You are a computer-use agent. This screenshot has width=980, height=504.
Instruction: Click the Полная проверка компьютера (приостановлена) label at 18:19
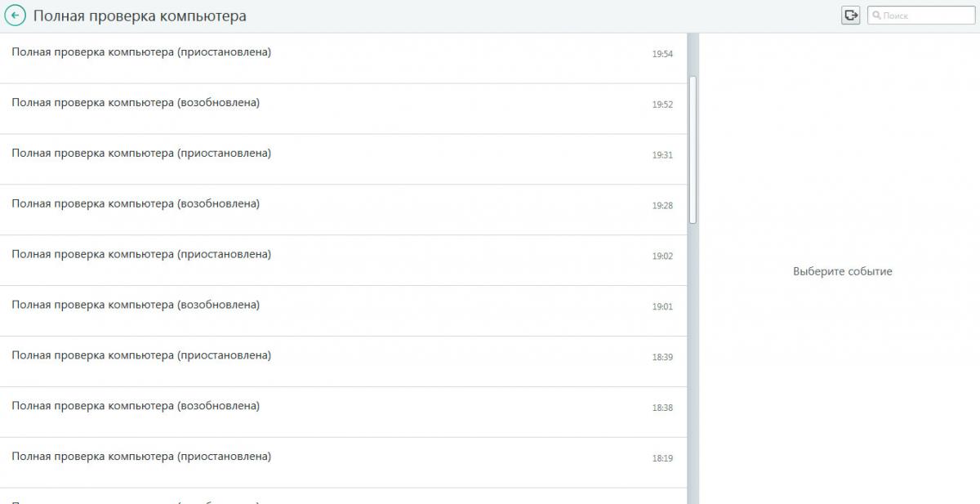141,457
